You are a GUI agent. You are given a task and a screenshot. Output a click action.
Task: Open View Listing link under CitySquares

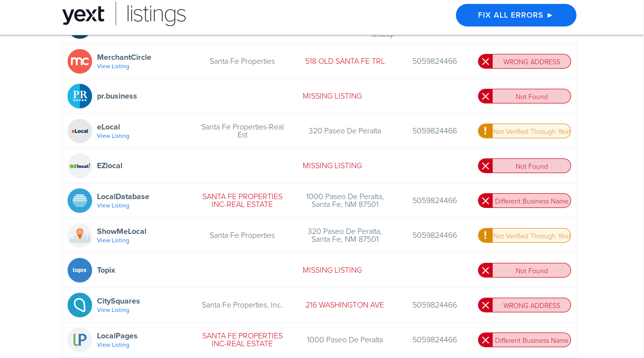coord(113,310)
